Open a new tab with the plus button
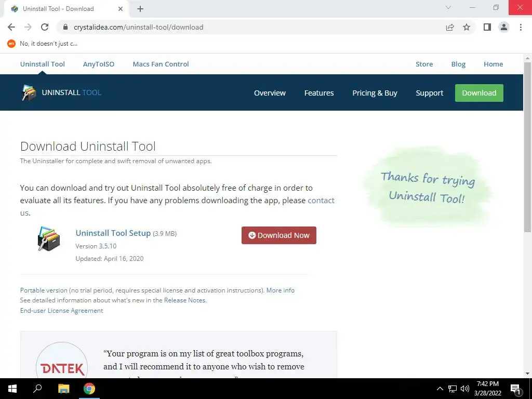 140,9
